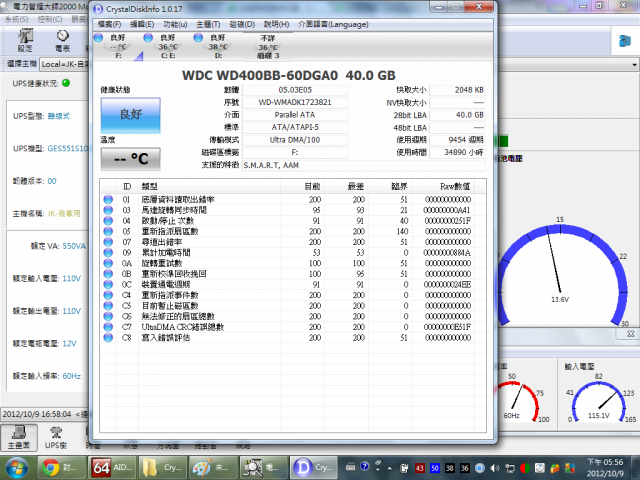
Task: Select the 累計加電時間 attribute row
Action: [292, 253]
